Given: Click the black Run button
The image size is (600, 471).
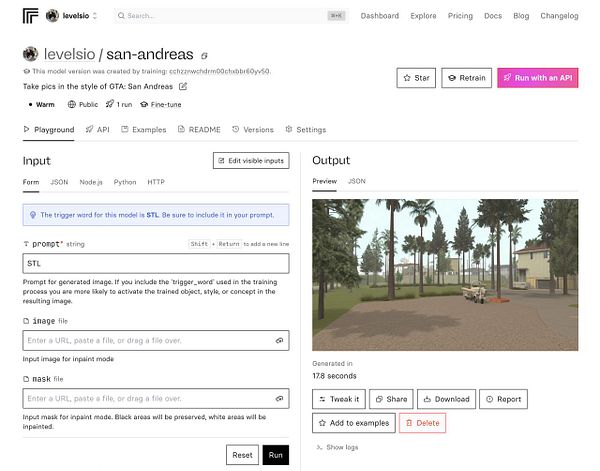Looking at the screenshot, I should tap(276, 455).
